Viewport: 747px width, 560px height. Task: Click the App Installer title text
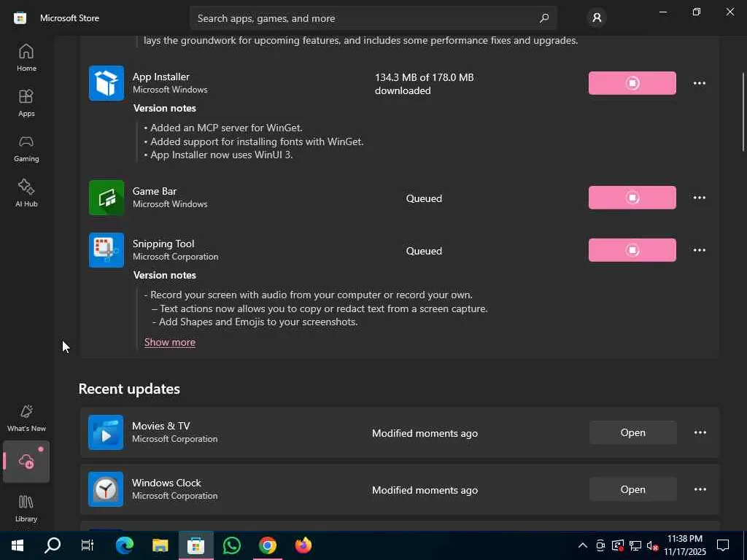click(x=161, y=77)
